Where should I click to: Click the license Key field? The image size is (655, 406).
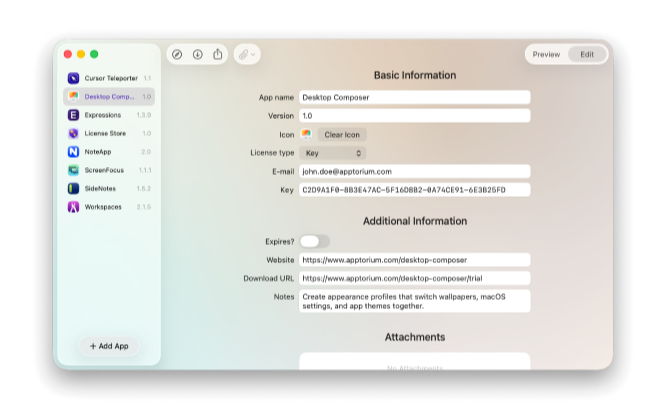click(414, 190)
